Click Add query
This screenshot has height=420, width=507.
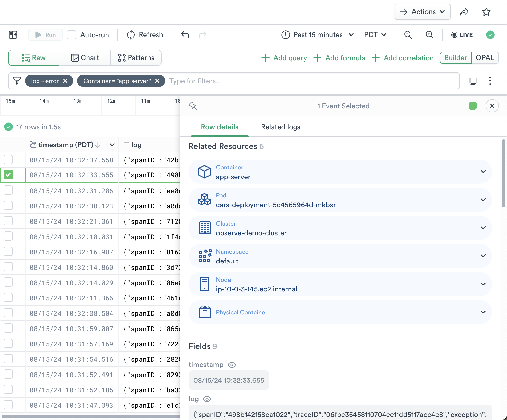284,58
